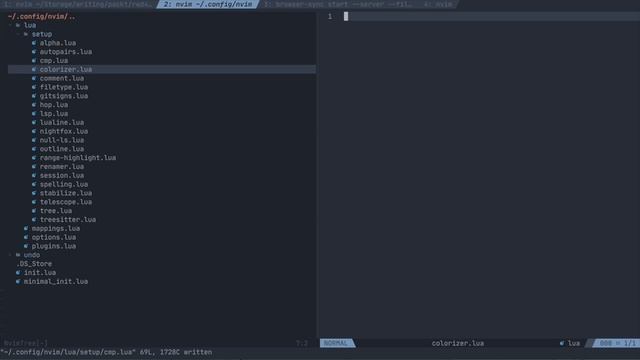The image size is (640, 360).
Task: Click the NORMAL mode indicator
Action: [337, 343]
